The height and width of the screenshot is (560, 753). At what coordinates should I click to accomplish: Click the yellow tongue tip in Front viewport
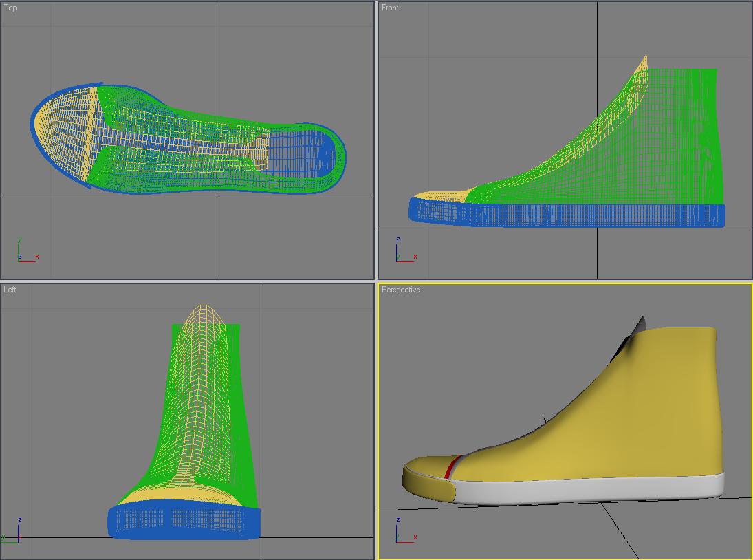coord(644,65)
